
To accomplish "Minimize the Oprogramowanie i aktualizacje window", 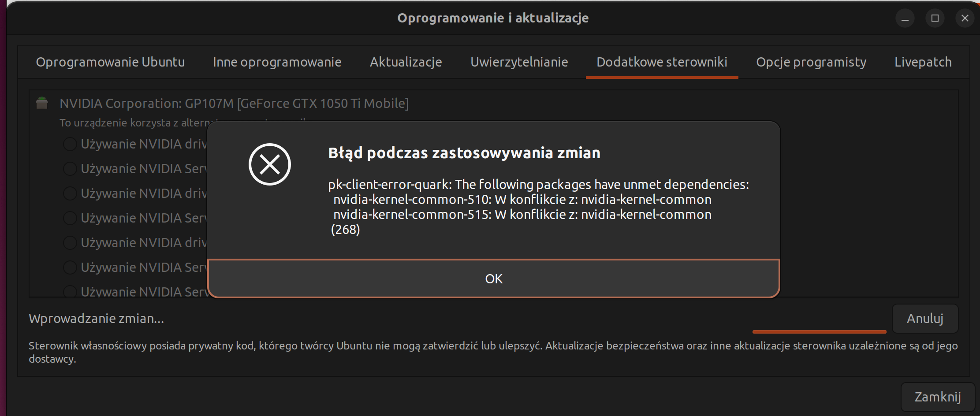I will pyautogui.click(x=905, y=18).
